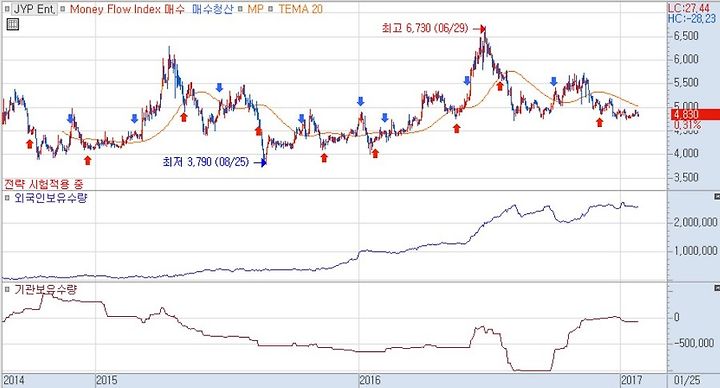Click the last red buy arrow near 2017
Screen dimensions: 720x388
pyautogui.click(x=599, y=122)
